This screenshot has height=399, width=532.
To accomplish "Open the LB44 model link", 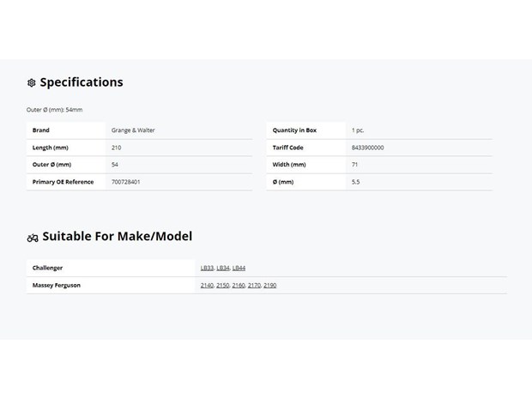I will coord(239,268).
